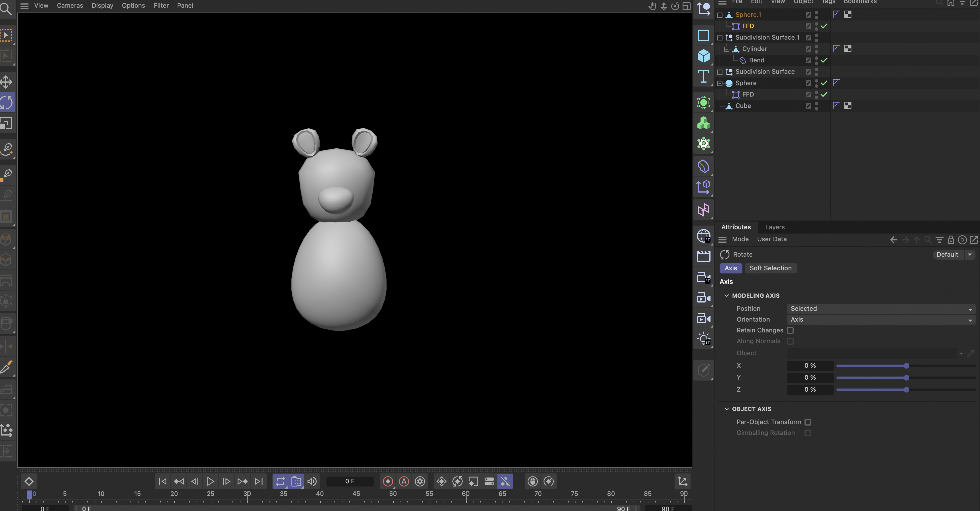
Task: Disable the Bend deformer's green checkmark
Action: click(824, 60)
